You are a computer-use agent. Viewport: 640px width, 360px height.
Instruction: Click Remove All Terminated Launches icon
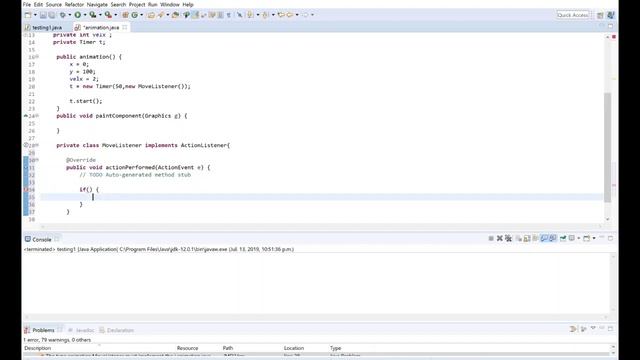point(508,238)
